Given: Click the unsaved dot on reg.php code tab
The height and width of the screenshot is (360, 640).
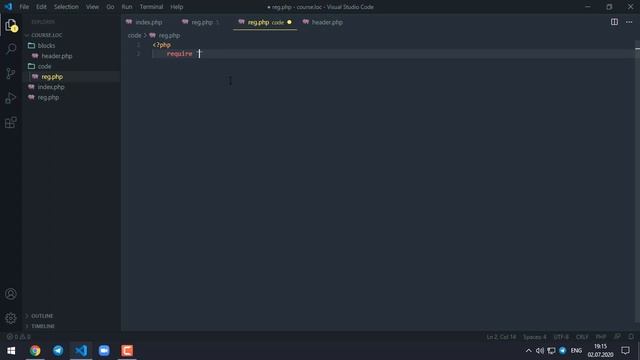Looking at the screenshot, I should (x=289, y=22).
